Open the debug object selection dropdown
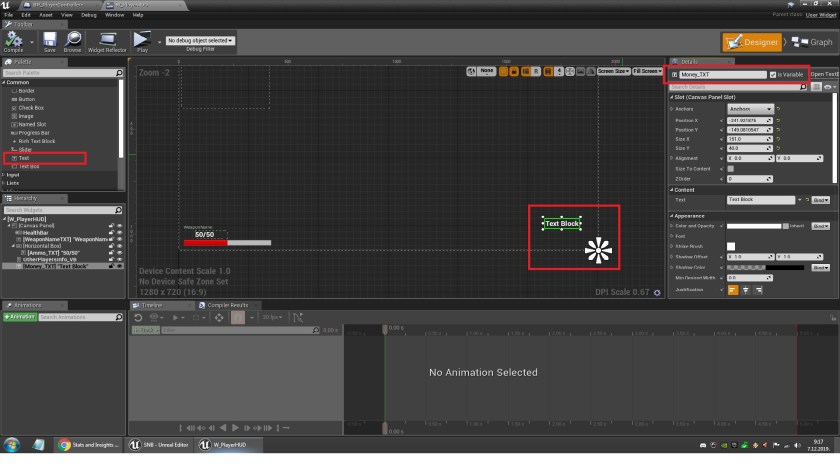 click(x=200, y=41)
